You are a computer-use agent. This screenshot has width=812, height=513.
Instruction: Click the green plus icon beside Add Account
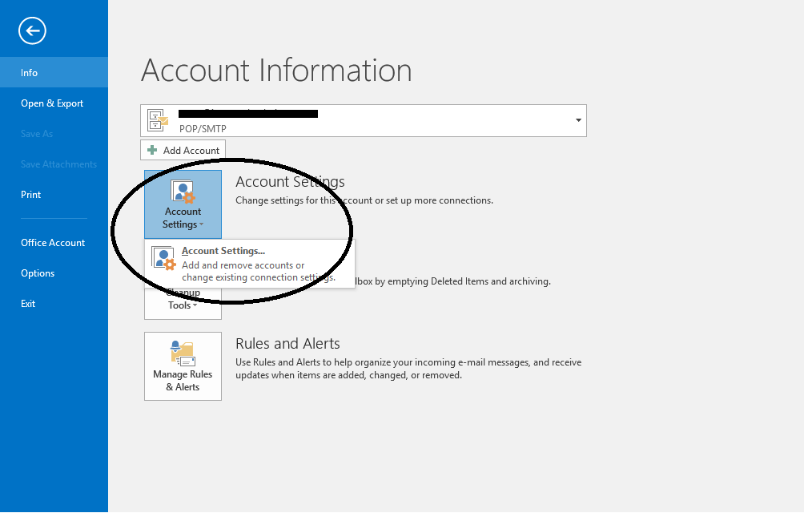coord(152,150)
